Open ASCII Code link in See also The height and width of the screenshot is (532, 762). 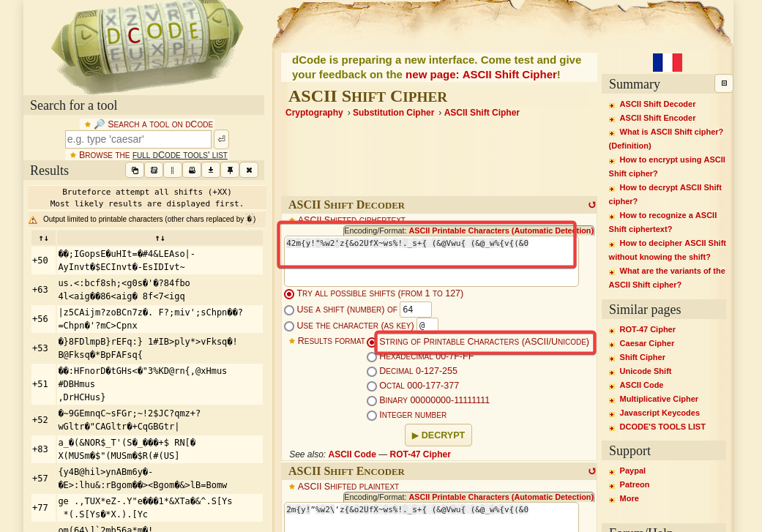pyautogui.click(x=352, y=454)
